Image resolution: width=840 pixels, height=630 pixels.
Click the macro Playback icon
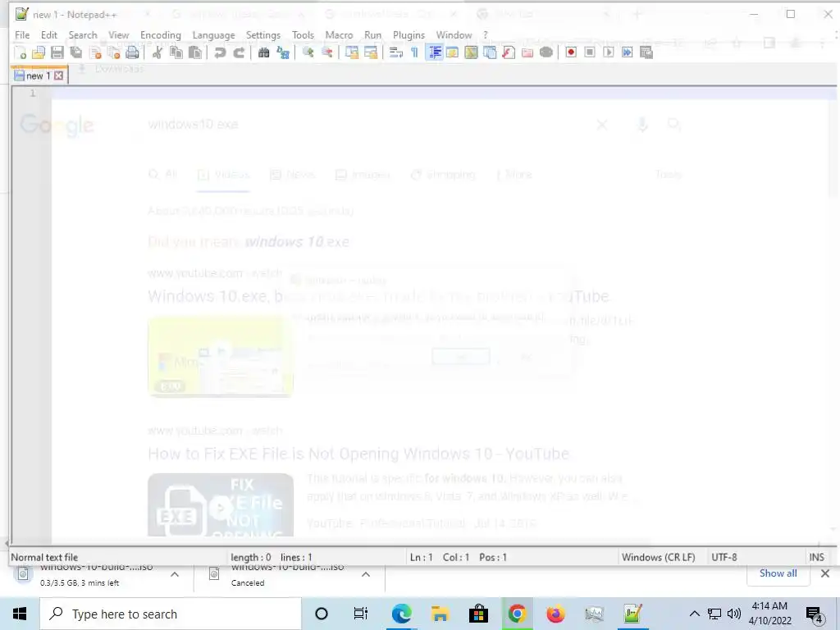[x=609, y=52]
